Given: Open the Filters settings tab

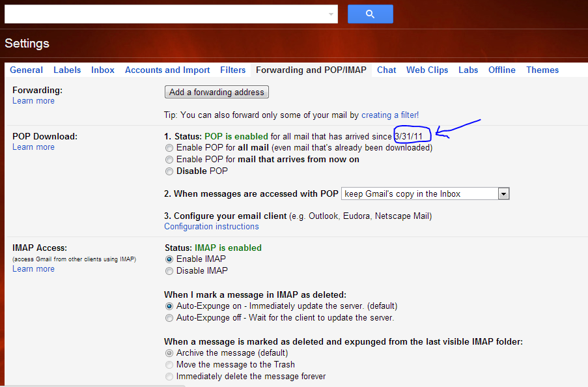Looking at the screenshot, I should (232, 69).
